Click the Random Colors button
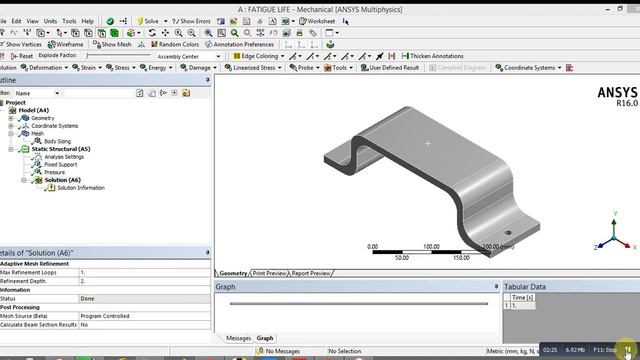Image resolution: width=640 pixels, height=360 pixels. coord(175,44)
